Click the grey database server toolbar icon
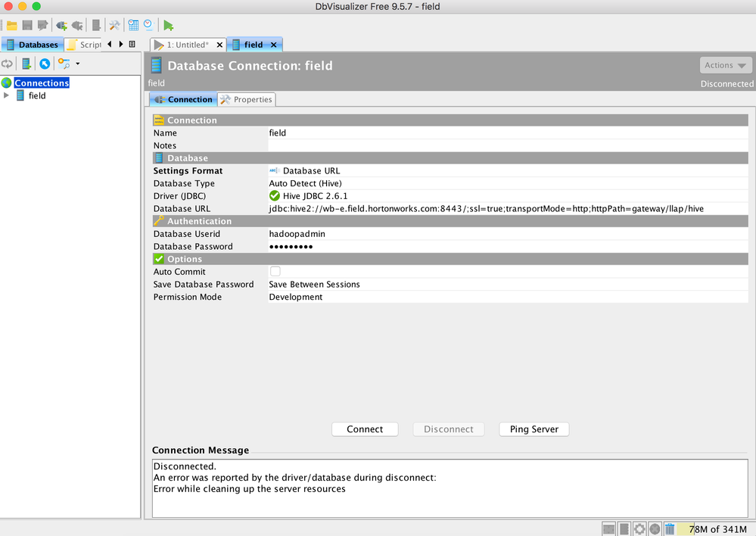The image size is (756, 536). [x=96, y=25]
